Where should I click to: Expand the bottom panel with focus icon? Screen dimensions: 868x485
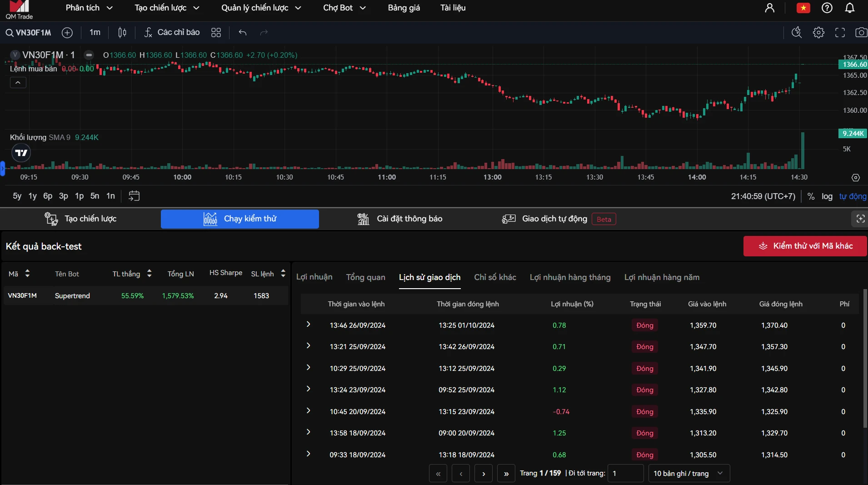pos(860,219)
